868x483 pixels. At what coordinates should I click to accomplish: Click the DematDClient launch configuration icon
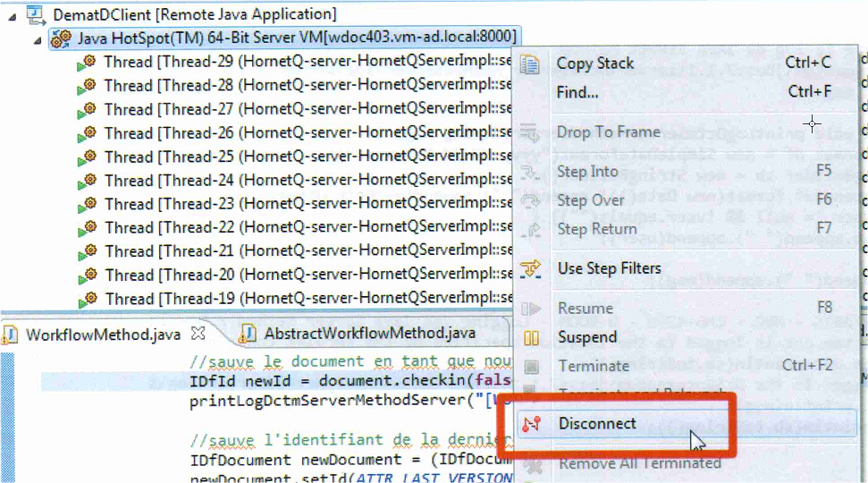35,14
